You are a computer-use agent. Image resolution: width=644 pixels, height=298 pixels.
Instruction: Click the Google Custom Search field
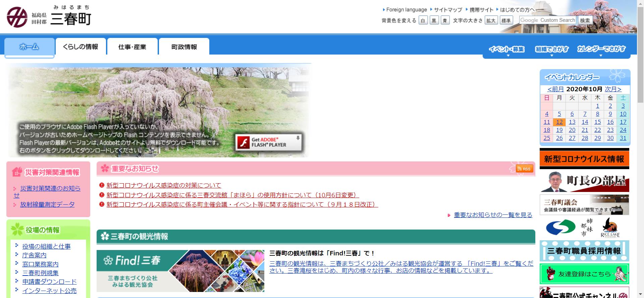[547, 20]
